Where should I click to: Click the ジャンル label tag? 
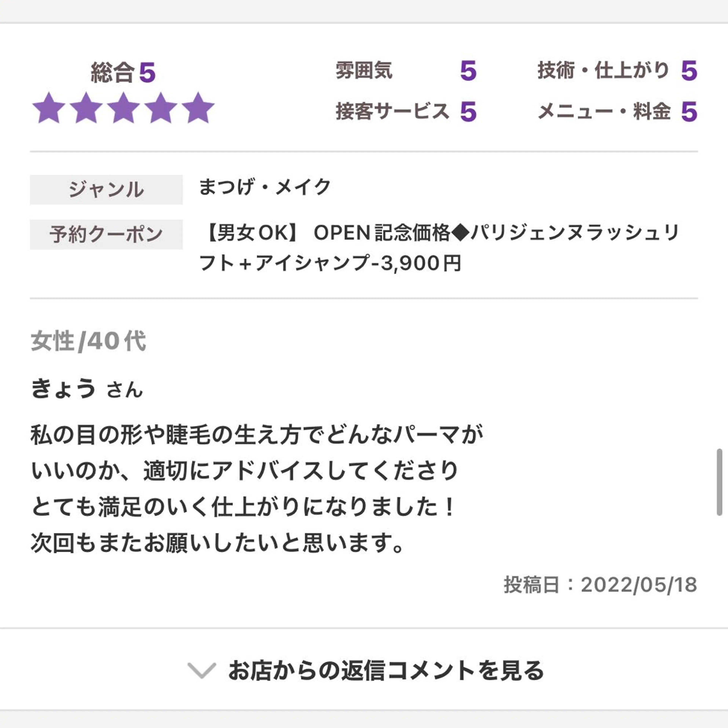click(x=106, y=190)
